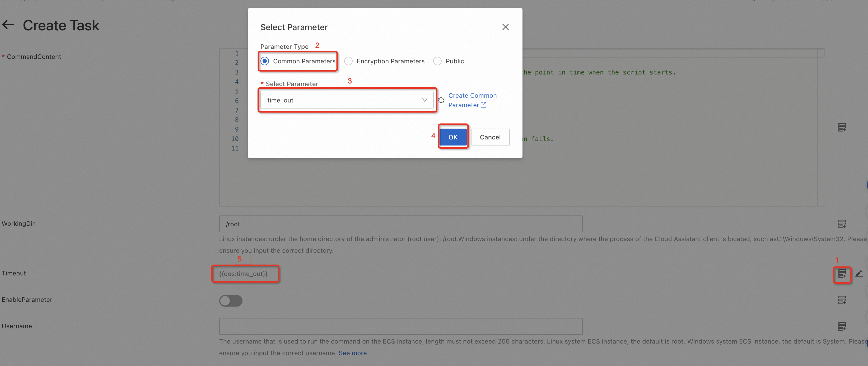
Task: Click parameter icon for CommandContent row
Action: point(842,127)
